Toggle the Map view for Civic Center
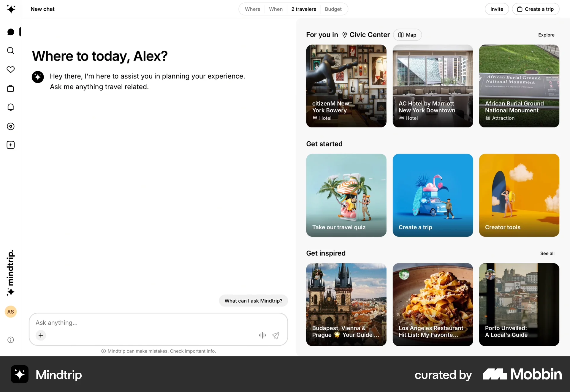 407,35
